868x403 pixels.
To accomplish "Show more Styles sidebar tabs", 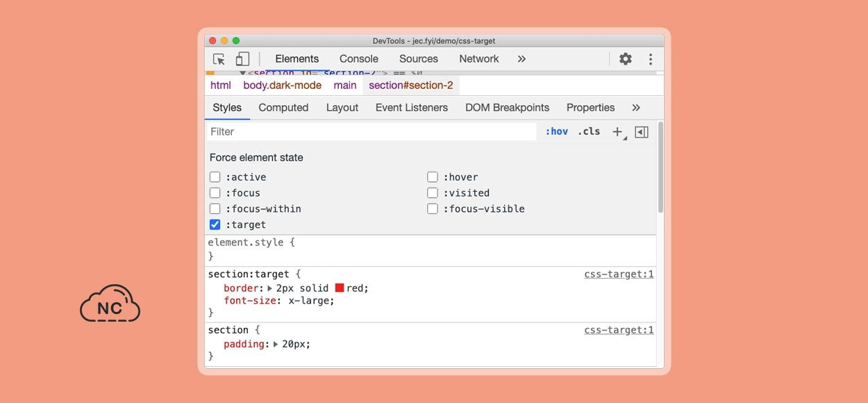I will pos(636,108).
